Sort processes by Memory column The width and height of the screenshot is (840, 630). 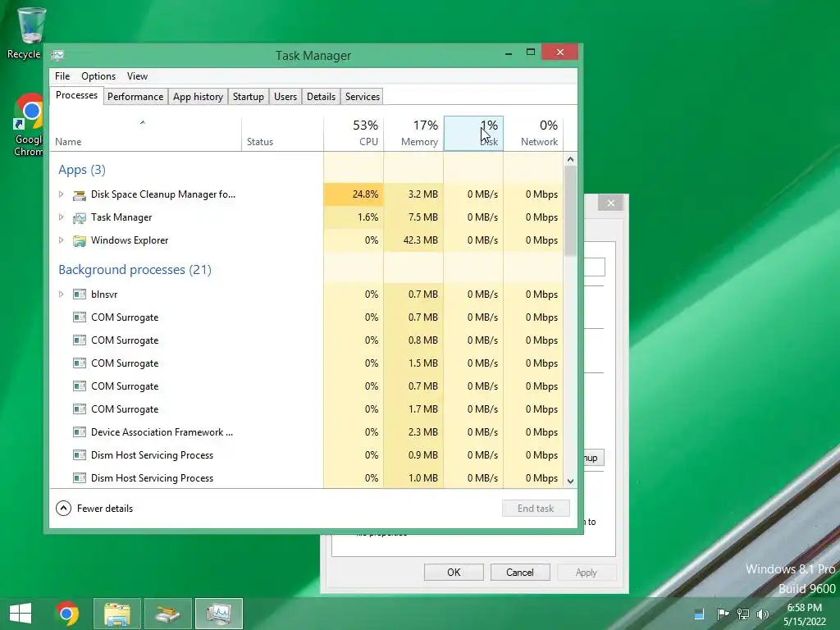(413, 134)
